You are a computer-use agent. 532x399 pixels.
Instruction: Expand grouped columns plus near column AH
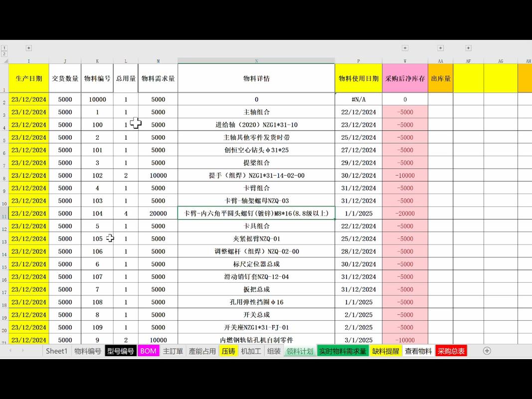(x=468, y=48)
